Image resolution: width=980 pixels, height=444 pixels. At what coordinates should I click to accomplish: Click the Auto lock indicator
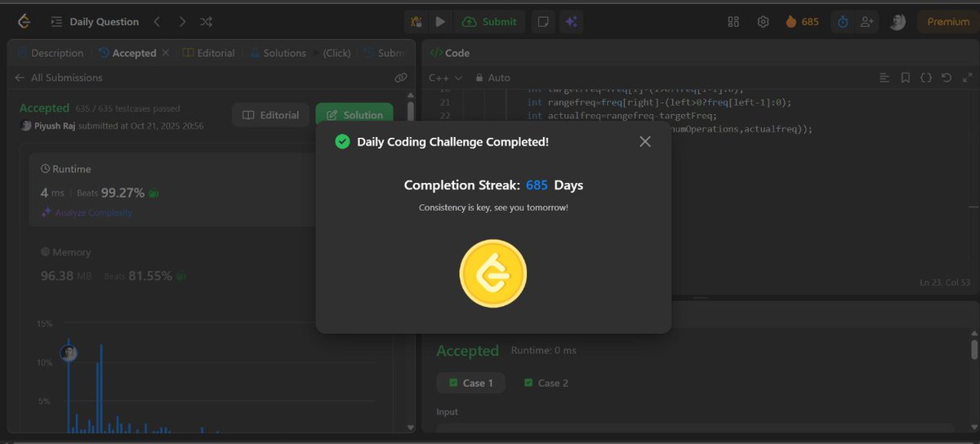[492, 78]
